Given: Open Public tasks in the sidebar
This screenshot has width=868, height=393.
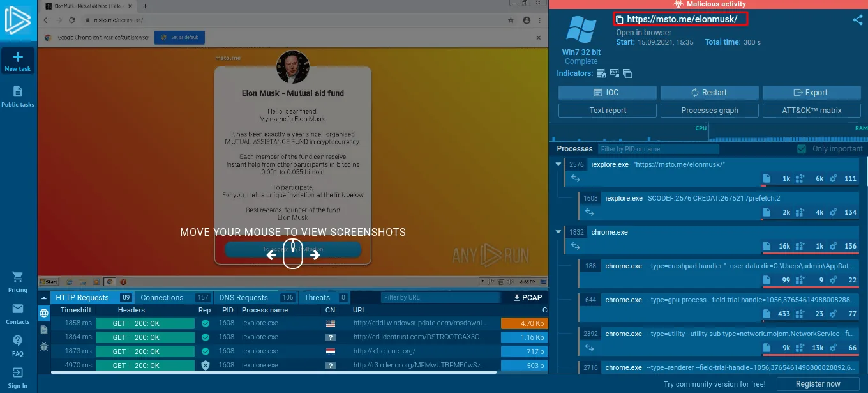Looking at the screenshot, I should click(18, 96).
